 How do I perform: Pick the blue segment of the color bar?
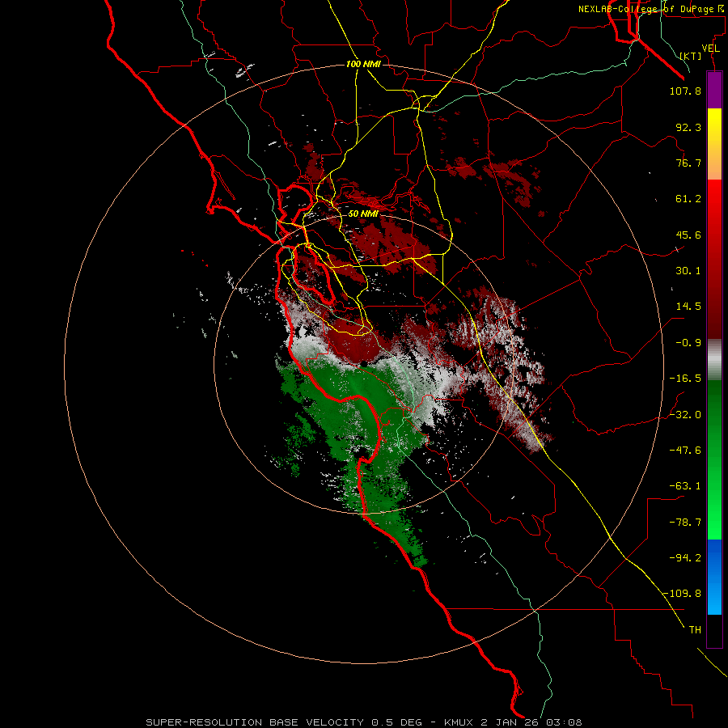coord(714,577)
